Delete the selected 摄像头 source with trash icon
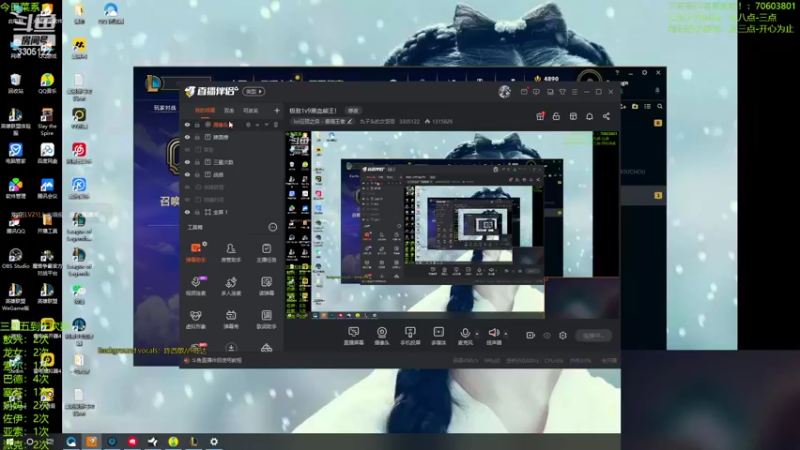Viewport: 800px width, 450px height. [x=276, y=124]
